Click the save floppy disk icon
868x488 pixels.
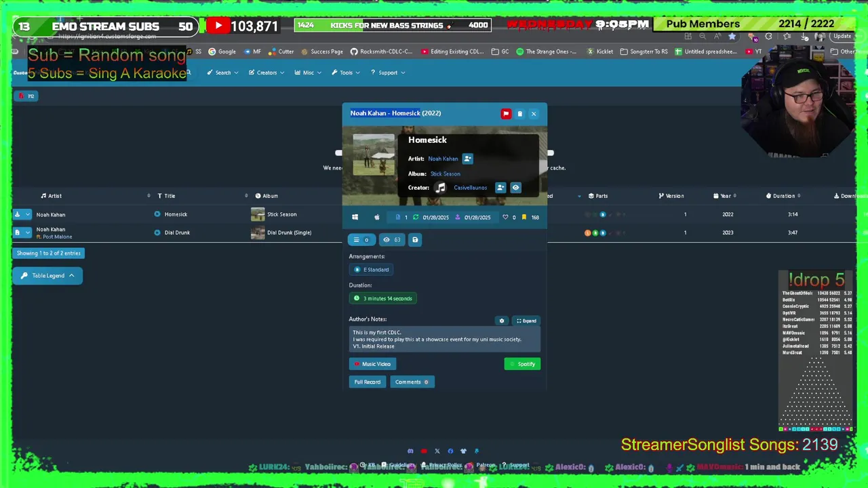tap(415, 240)
